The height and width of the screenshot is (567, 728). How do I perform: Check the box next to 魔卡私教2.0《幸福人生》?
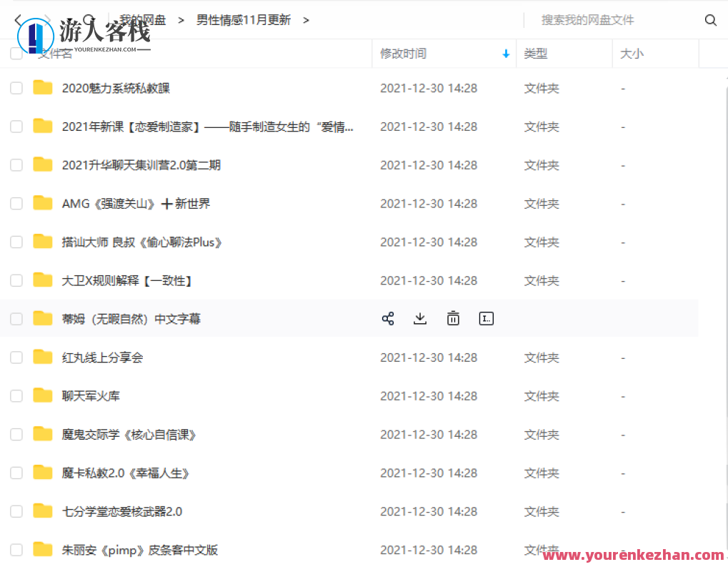pyautogui.click(x=16, y=473)
